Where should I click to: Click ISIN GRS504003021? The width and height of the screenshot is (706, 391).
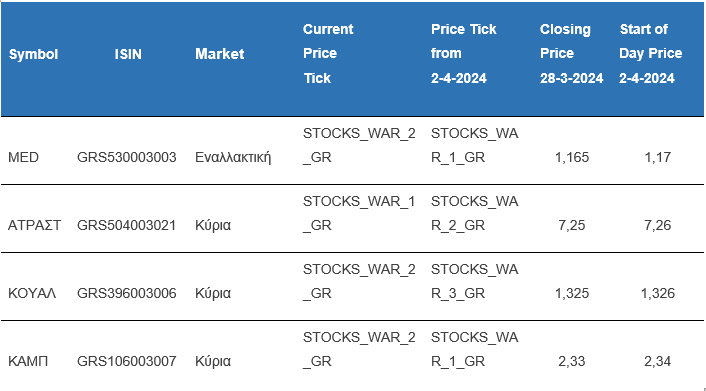pos(127,225)
